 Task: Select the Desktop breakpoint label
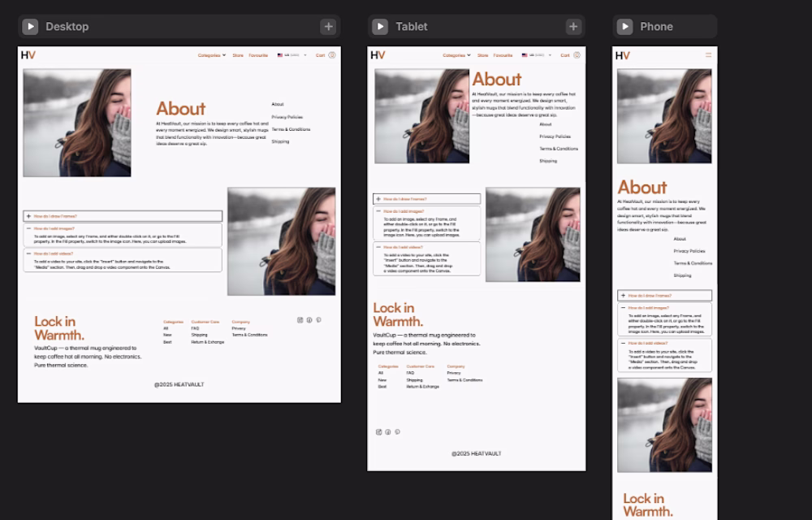click(67, 27)
